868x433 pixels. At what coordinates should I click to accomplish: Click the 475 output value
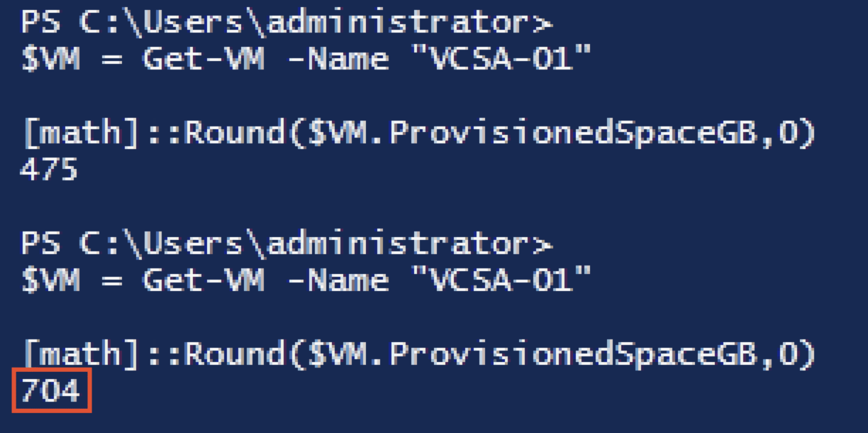click(x=50, y=168)
